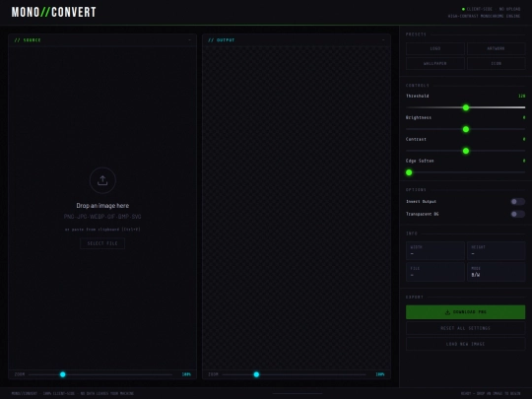532x399 pixels.
Task: Click the Brightness value readout
Action: 524,118
